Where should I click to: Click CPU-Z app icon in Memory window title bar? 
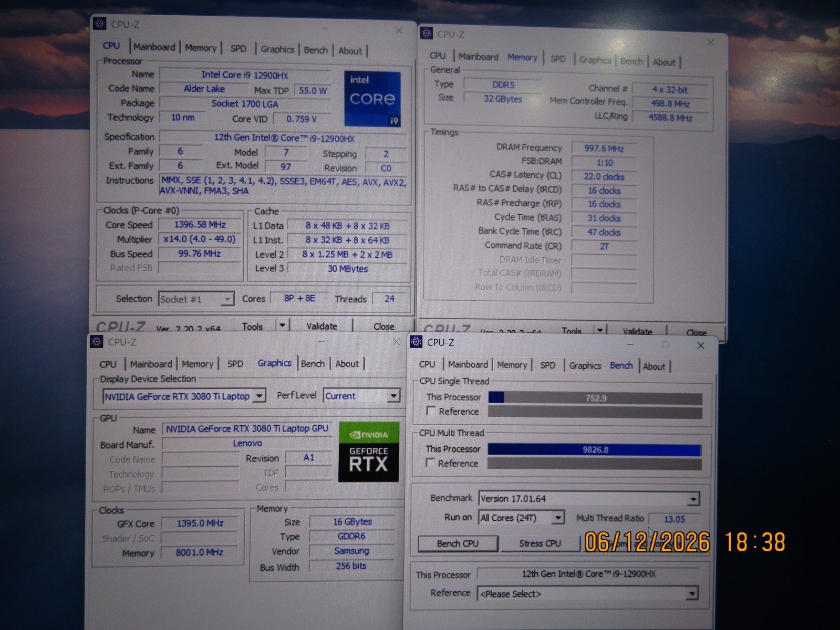click(427, 34)
